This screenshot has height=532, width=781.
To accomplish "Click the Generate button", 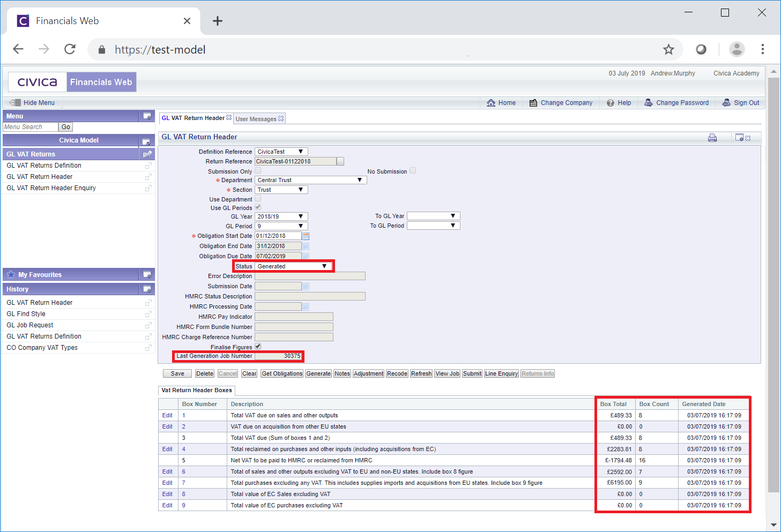I will click(x=318, y=373).
